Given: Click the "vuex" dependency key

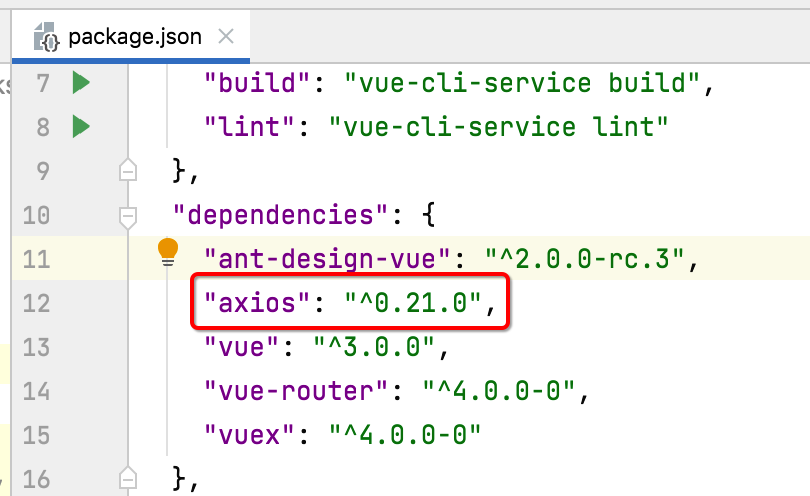Looking at the screenshot, I should pyautogui.click(x=250, y=434).
